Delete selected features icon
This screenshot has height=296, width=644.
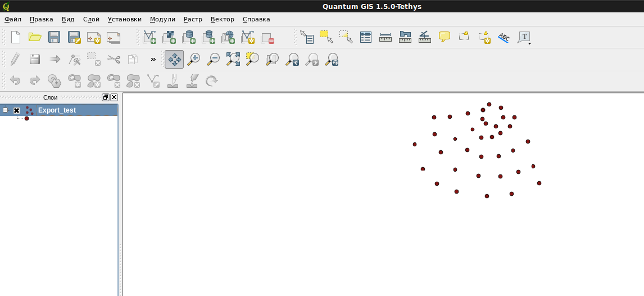(x=94, y=59)
